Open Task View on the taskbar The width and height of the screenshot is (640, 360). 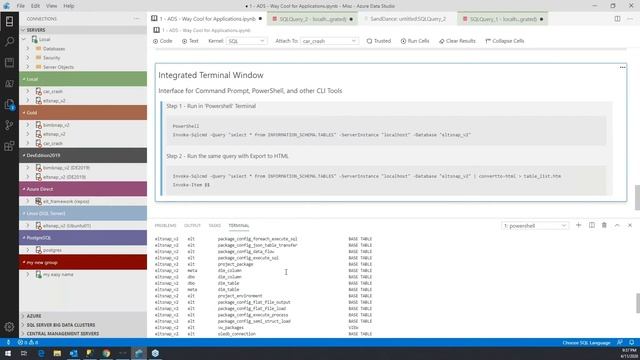24,353
